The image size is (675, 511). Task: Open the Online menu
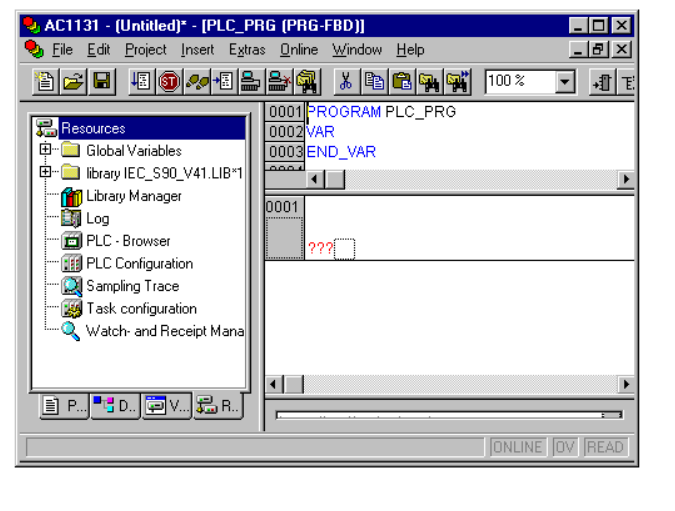[298, 50]
